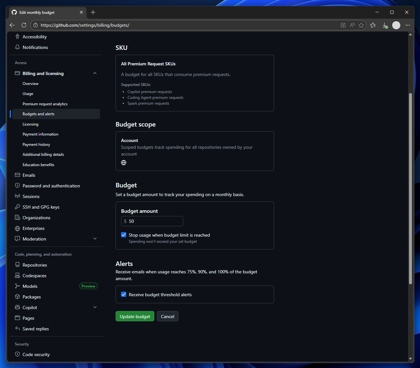Select the Edit monthly budget tab
This screenshot has height=368, width=420.
tap(48, 12)
